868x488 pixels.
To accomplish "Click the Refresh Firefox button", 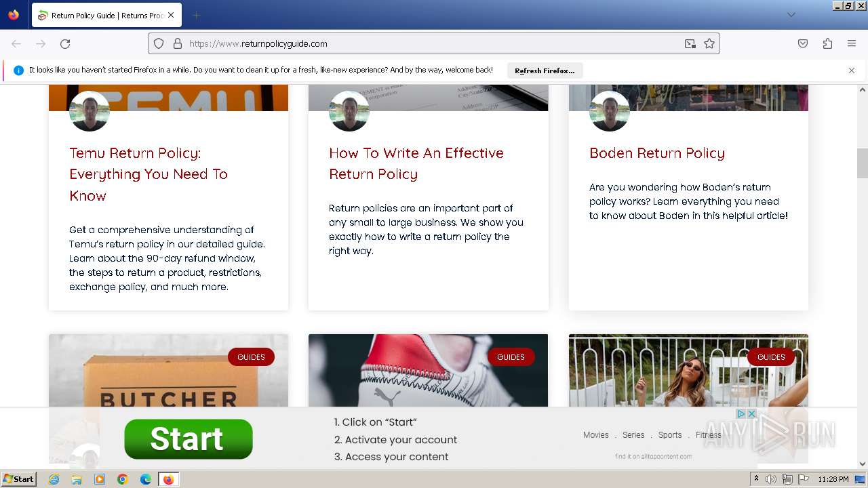I will (x=545, y=70).
